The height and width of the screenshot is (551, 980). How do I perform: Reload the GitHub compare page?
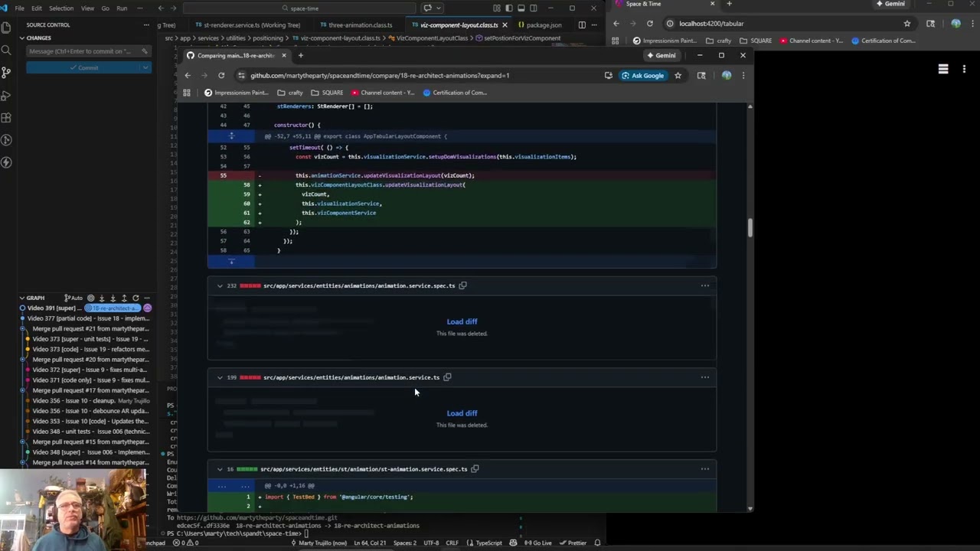pyautogui.click(x=221, y=75)
